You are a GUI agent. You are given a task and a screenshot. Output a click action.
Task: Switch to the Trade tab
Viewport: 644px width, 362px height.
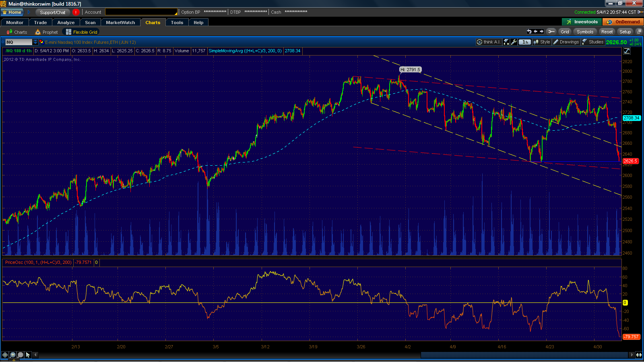(x=40, y=23)
